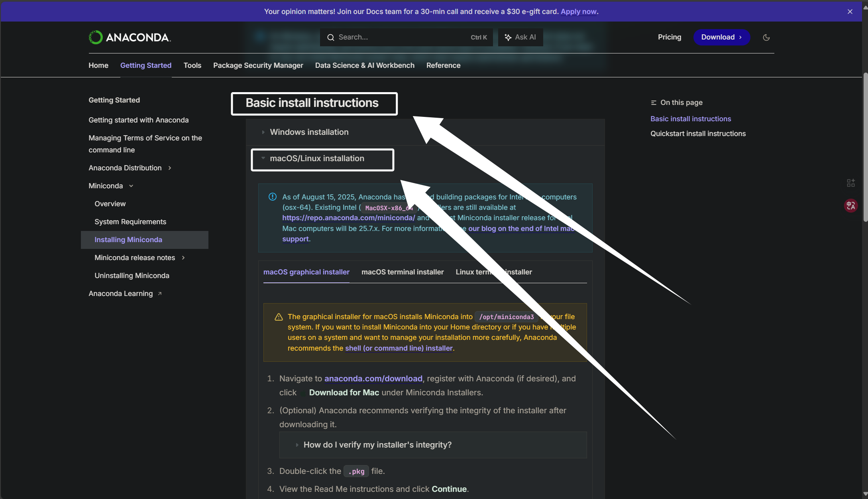Click the Anaconda logo
Screen dimensions: 868x499
coord(130,37)
